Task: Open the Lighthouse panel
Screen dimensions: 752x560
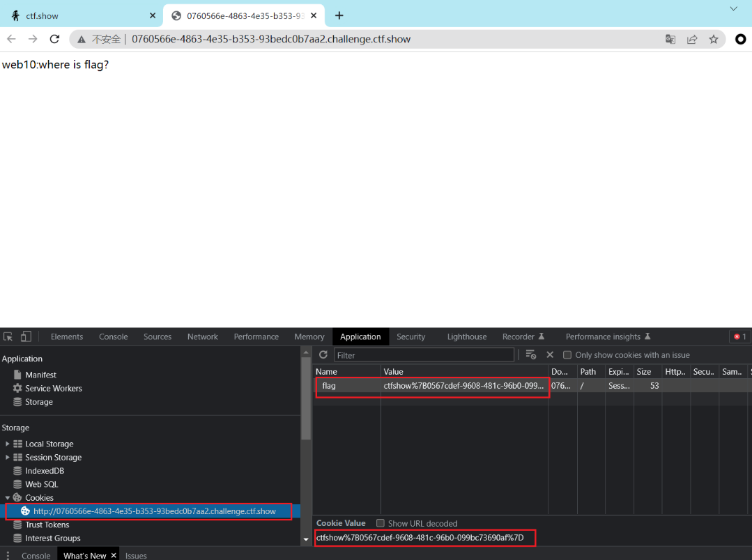Action: coord(467,336)
